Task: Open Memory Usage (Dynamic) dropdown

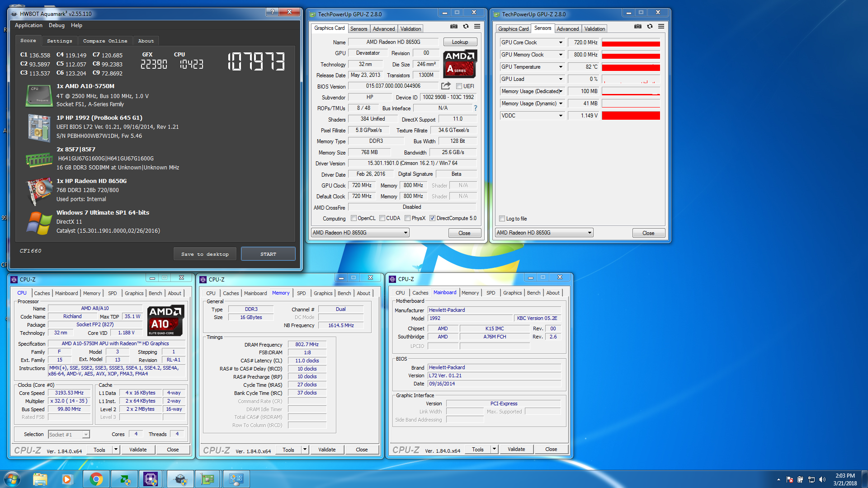Action: [561, 103]
